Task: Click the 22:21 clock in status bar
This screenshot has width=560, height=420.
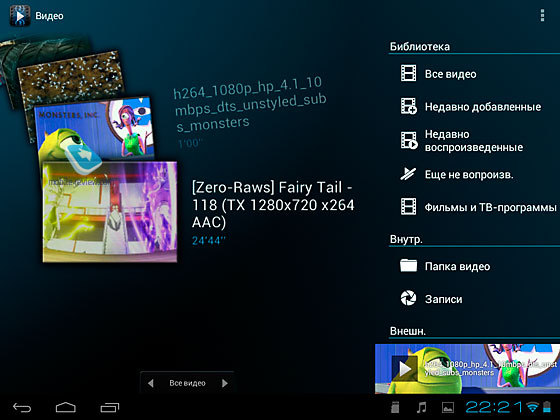Action: click(x=494, y=407)
